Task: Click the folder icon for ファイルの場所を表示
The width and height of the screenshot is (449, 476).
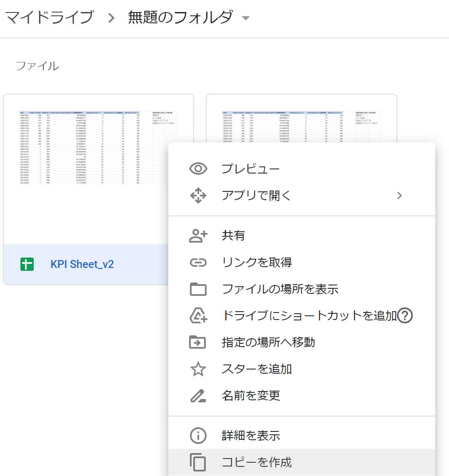Action: click(198, 289)
